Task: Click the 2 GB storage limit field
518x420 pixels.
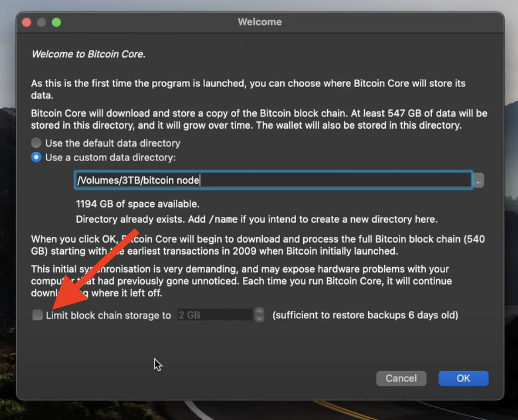Action: tap(215, 315)
